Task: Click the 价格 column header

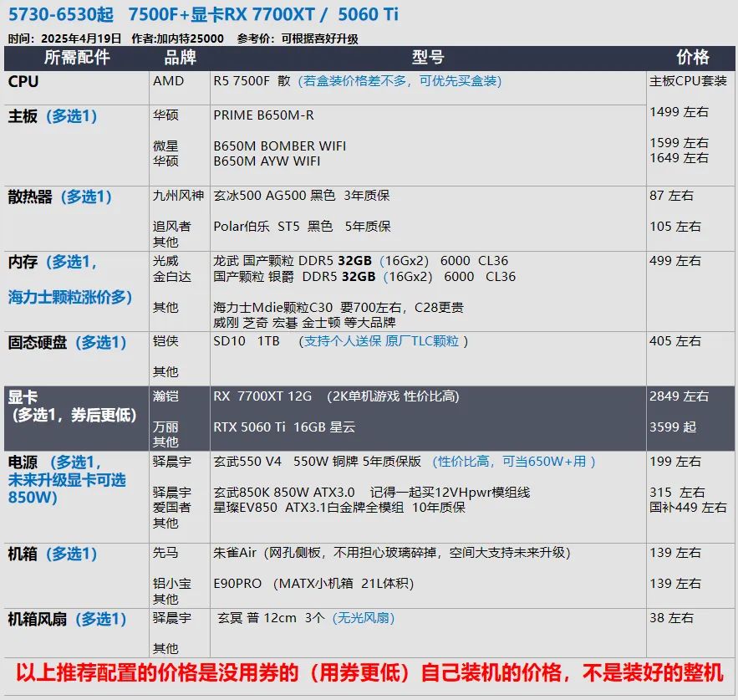Action: tap(692, 58)
